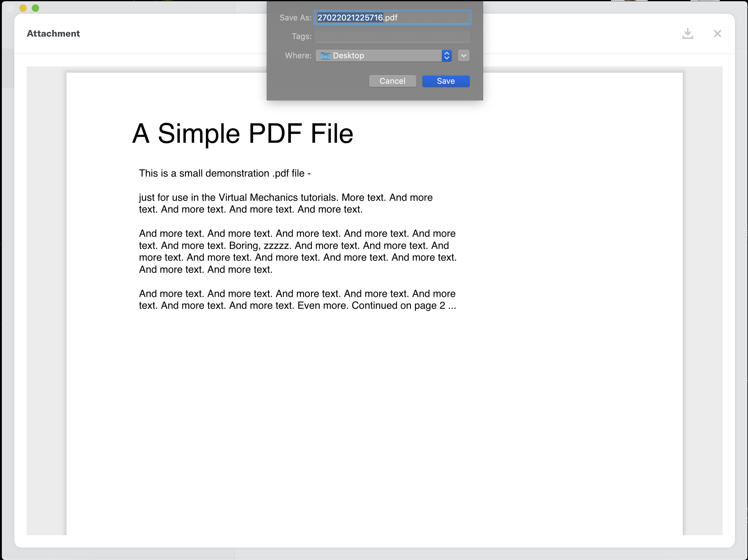Click the Desktop folder icon in Where
The height and width of the screenshot is (560, 748).
pos(325,56)
